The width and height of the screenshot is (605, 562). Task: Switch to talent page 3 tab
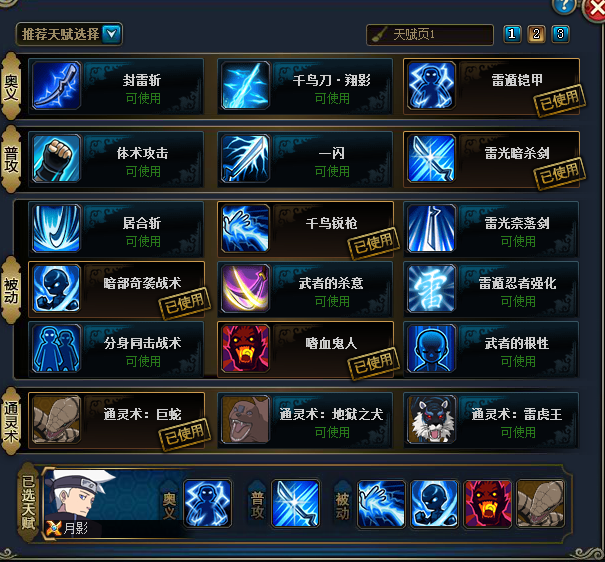[560, 34]
